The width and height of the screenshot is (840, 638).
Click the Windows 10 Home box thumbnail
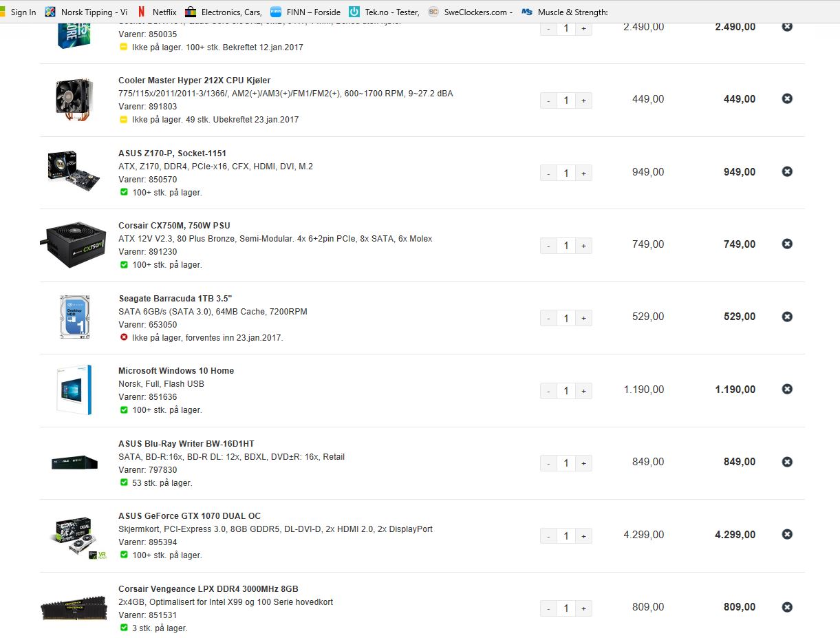74,390
